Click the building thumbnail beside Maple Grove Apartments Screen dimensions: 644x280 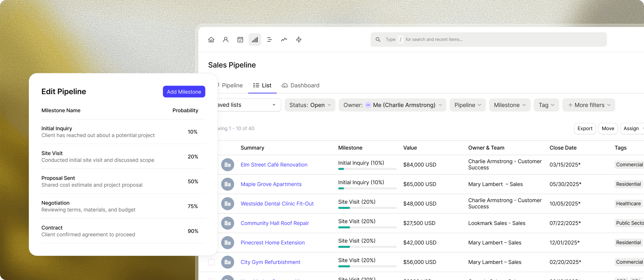(227, 184)
